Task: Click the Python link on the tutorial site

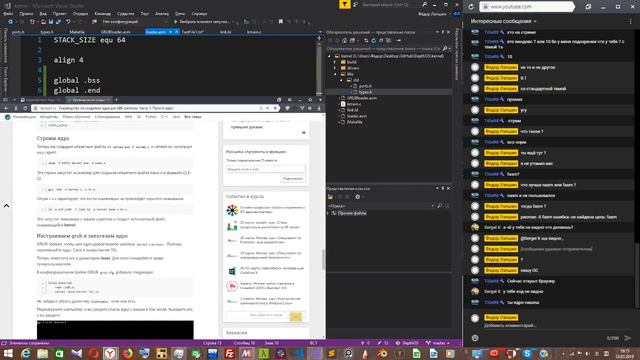Action: click(151, 117)
